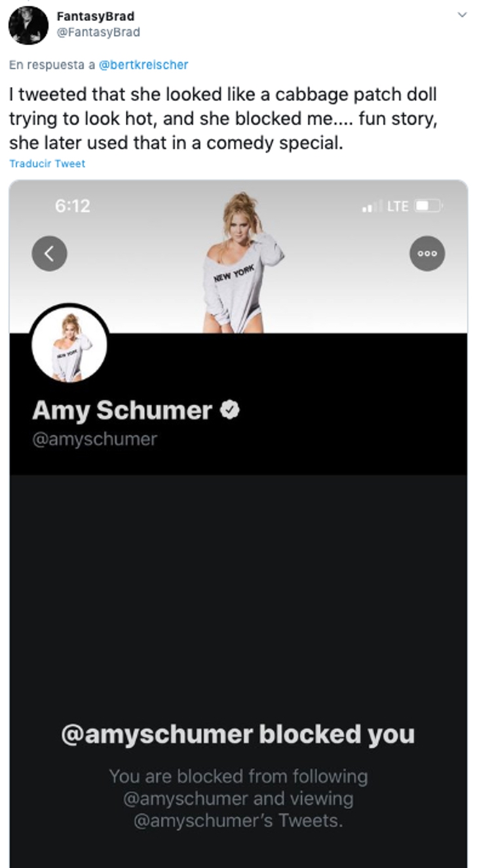
Task: Tap the 6:12 clock in status bar
Action: (x=72, y=206)
